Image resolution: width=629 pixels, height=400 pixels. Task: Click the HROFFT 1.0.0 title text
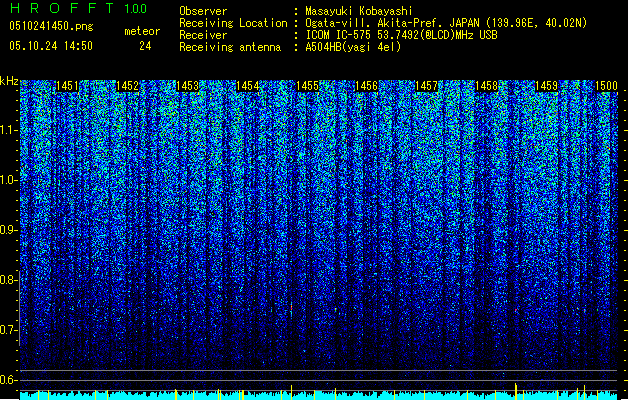click(x=79, y=8)
